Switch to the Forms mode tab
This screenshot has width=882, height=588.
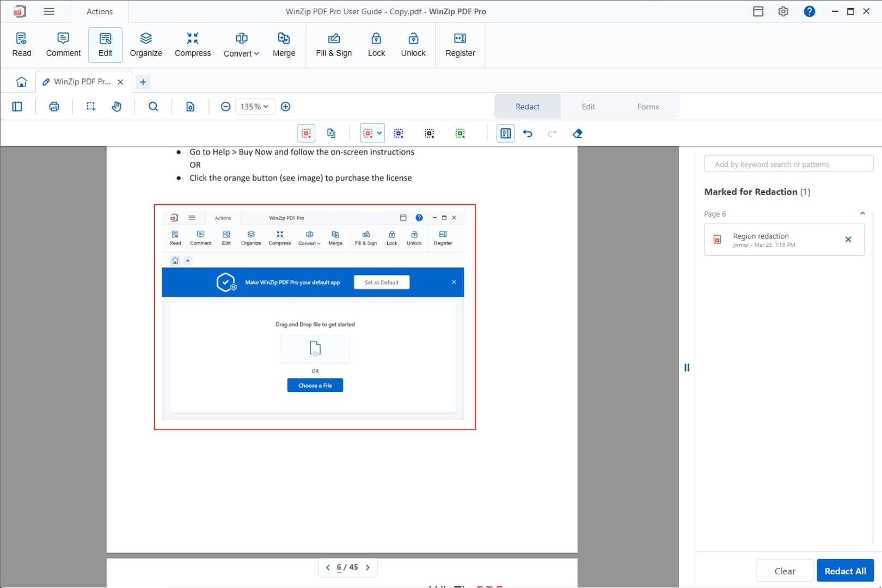pyautogui.click(x=648, y=107)
